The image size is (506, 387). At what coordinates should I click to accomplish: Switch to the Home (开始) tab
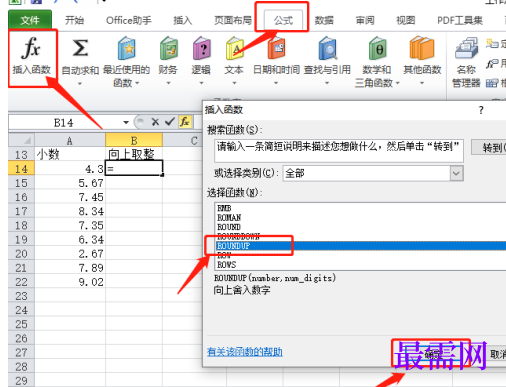point(74,20)
